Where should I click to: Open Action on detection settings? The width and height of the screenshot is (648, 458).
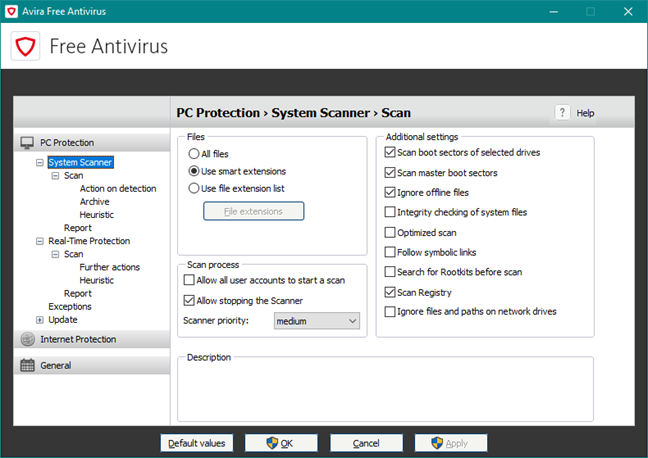click(118, 188)
